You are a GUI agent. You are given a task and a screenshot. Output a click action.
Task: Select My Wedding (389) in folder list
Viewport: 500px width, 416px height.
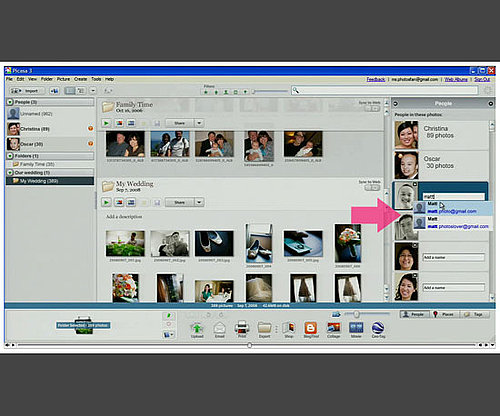(50, 181)
